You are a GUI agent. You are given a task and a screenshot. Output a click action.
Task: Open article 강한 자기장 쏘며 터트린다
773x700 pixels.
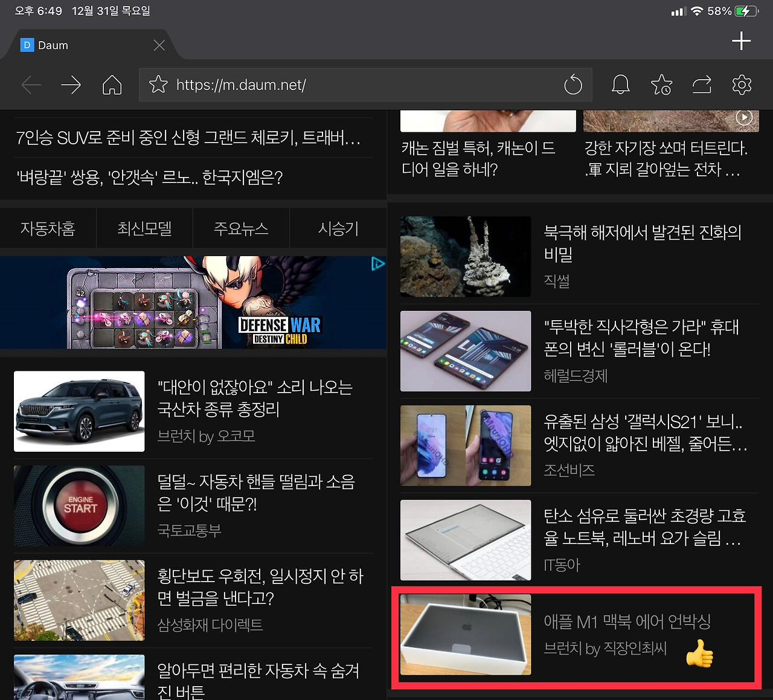(666, 159)
